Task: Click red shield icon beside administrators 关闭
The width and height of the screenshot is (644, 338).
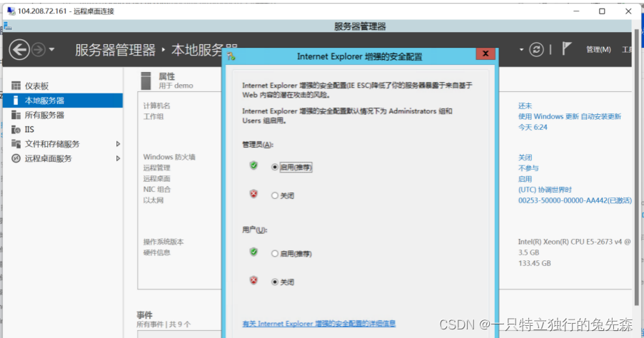Action: pyautogui.click(x=254, y=194)
